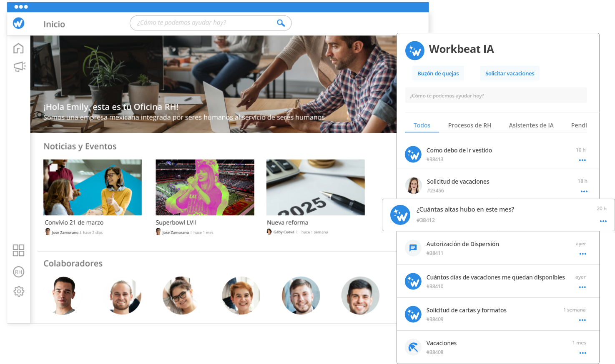The height and width of the screenshot is (364, 615).
Task: Click the Solicitar vacaciones button
Action: coord(510,73)
